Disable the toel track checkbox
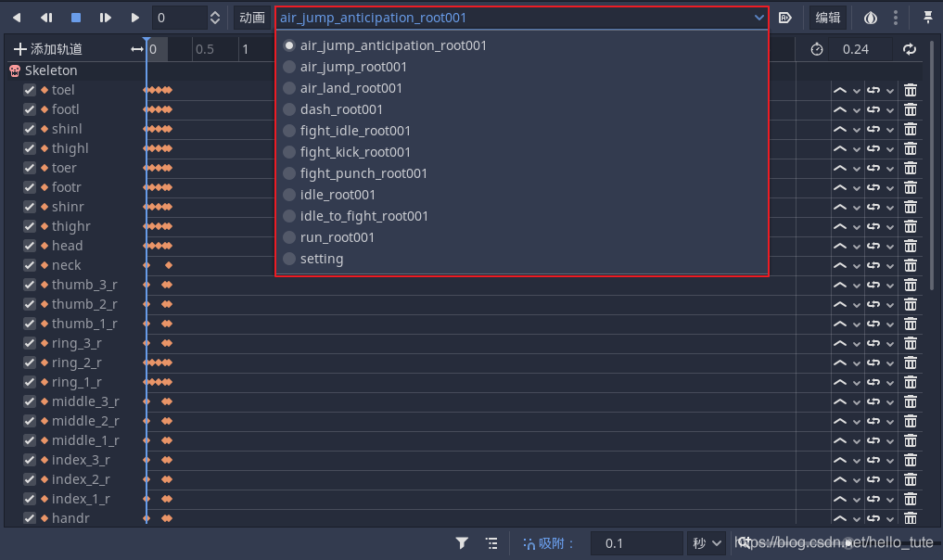Viewport: 943px width, 560px height. [30, 90]
